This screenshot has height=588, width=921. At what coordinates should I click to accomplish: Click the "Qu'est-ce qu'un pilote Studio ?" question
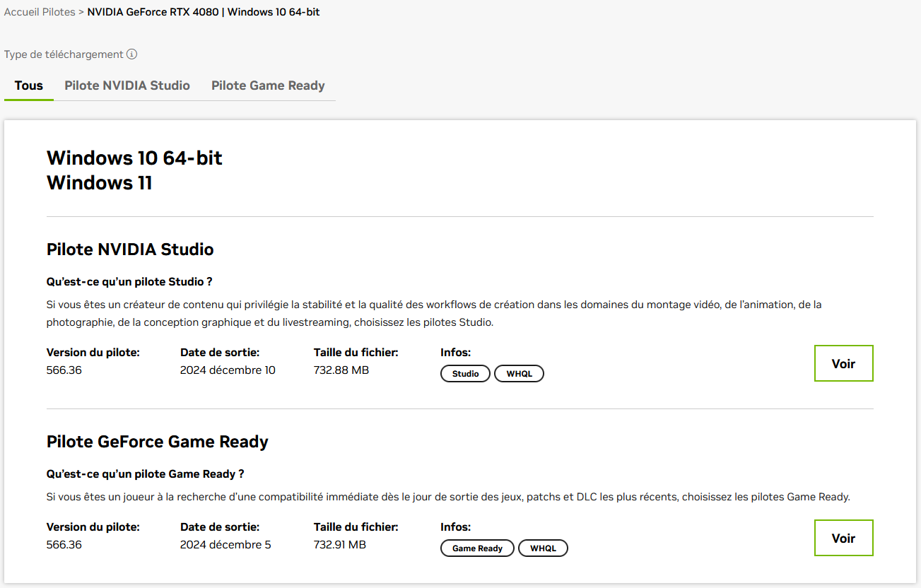[x=129, y=282]
